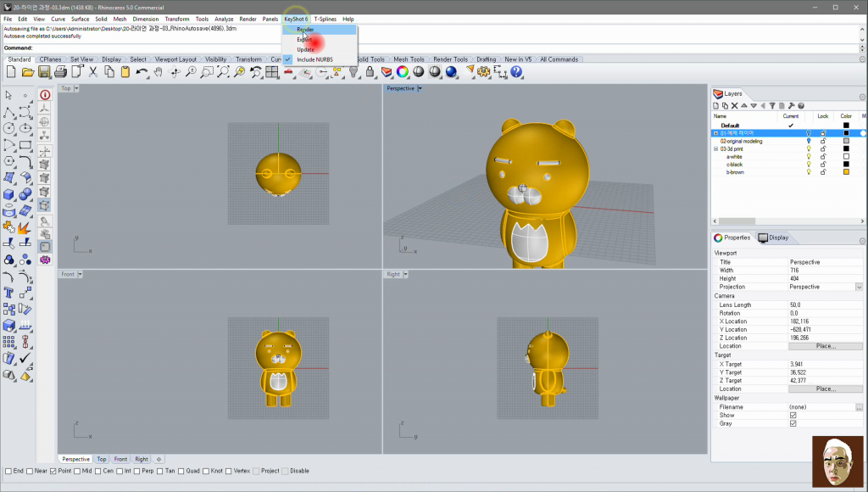Screen dimensions: 868x492
Task: Select the Text tool in left sidebar
Action: click(x=8, y=293)
